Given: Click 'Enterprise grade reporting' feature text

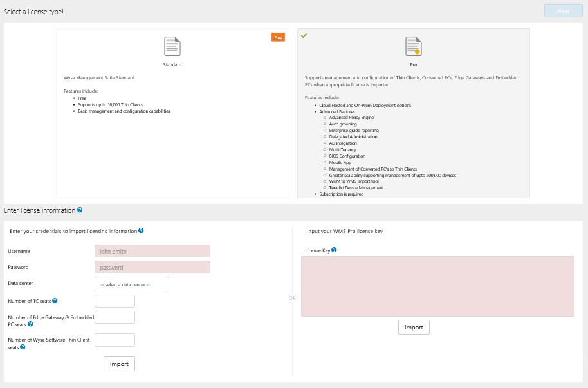Looking at the screenshot, I should 354,130.
